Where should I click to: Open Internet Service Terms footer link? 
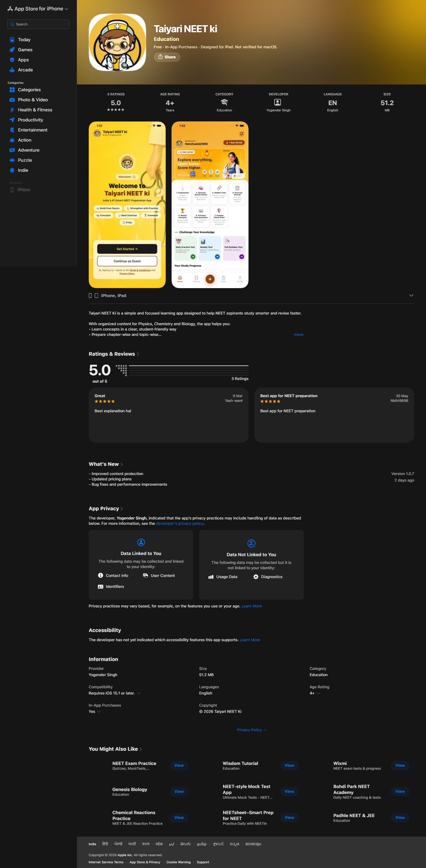click(106, 862)
